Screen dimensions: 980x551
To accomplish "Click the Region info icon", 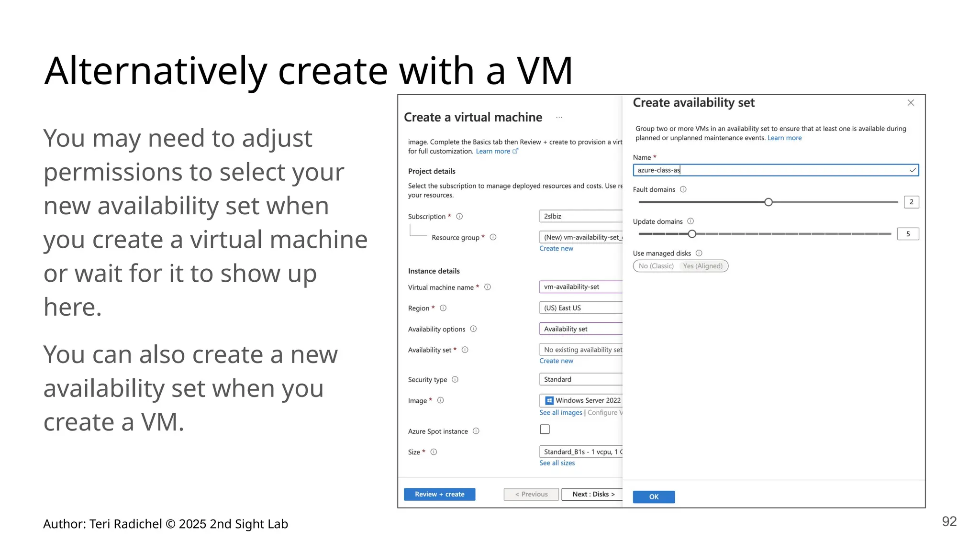I will tap(443, 308).
